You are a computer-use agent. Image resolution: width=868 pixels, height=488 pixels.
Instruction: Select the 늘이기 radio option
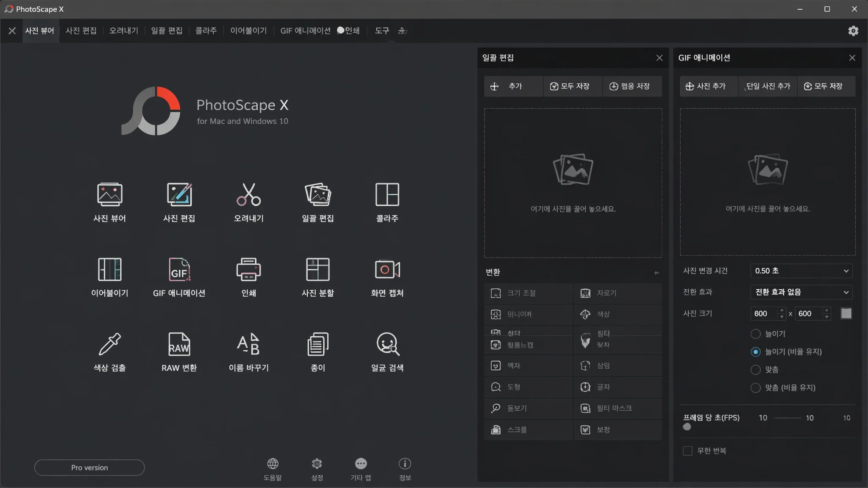pos(755,334)
